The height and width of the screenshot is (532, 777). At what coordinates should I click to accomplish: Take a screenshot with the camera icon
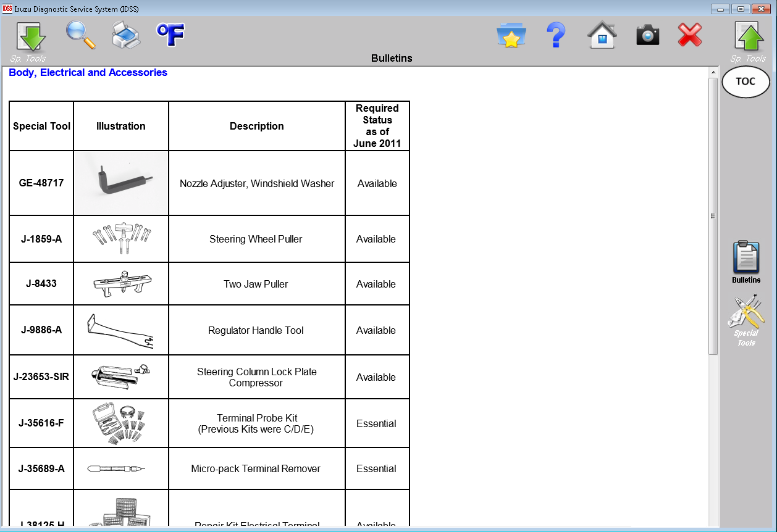[647, 35]
